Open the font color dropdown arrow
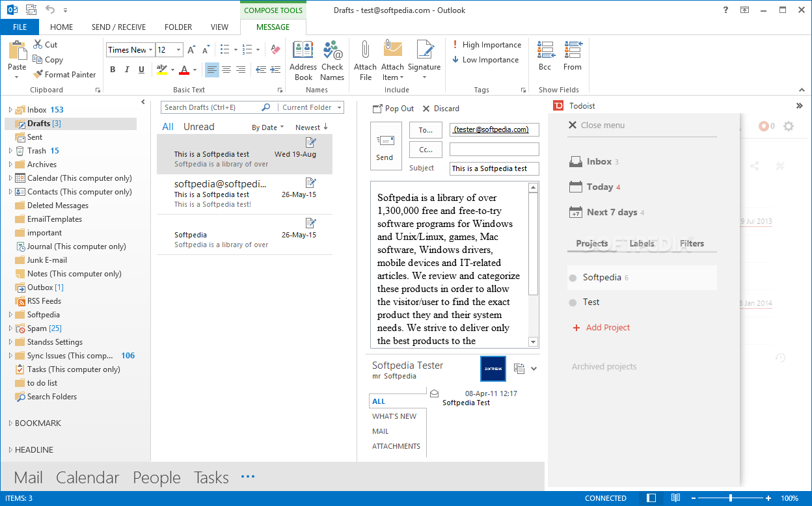Image resolution: width=812 pixels, height=506 pixels. coord(195,70)
